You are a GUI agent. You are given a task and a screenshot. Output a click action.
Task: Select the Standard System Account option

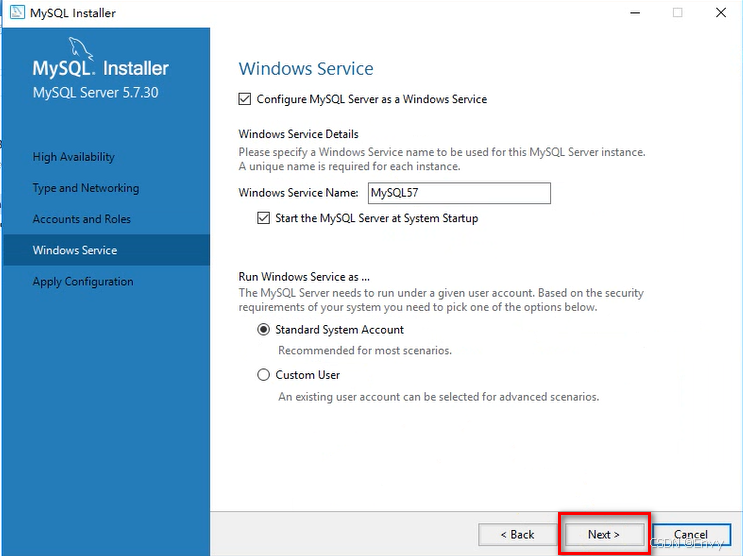coord(263,329)
